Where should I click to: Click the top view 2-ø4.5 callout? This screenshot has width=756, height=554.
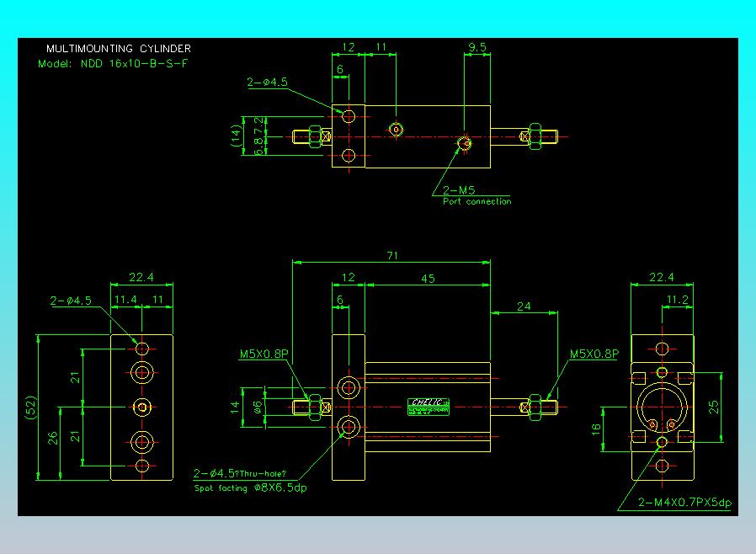pos(267,82)
